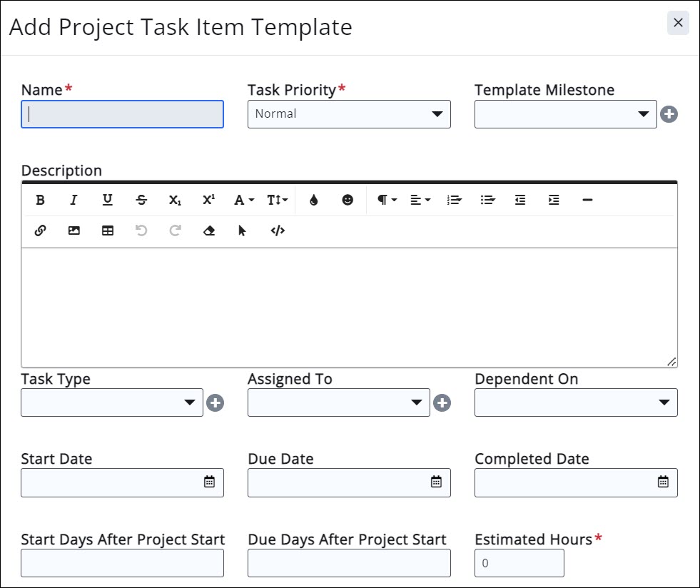Viewport: 700px width, 588px height.
Task: Open the text color droplet picker
Action: click(x=314, y=201)
